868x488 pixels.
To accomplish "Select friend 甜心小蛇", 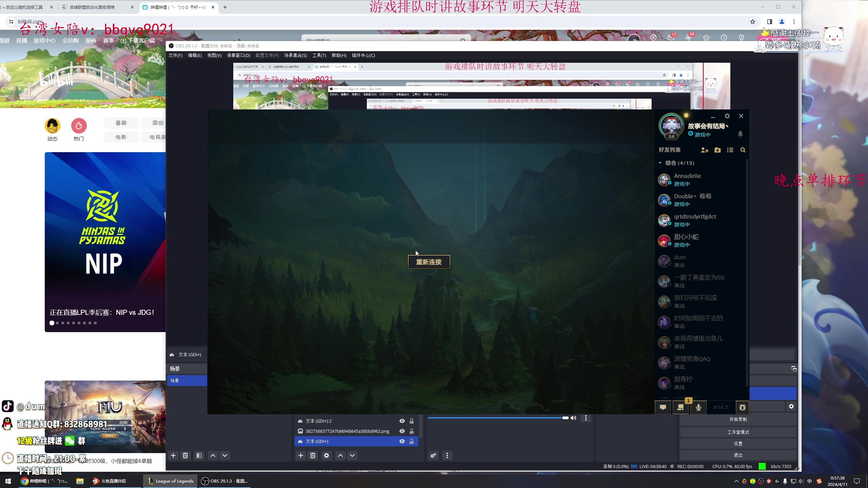I will 700,241.
